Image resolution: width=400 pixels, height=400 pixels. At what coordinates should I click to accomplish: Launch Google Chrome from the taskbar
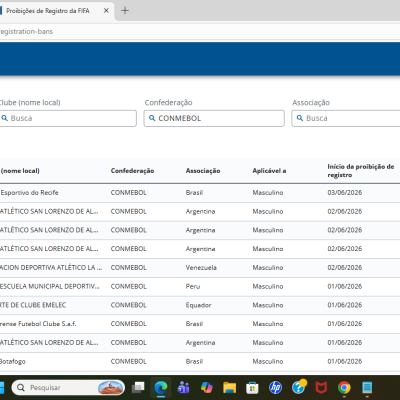[x=344, y=388]
